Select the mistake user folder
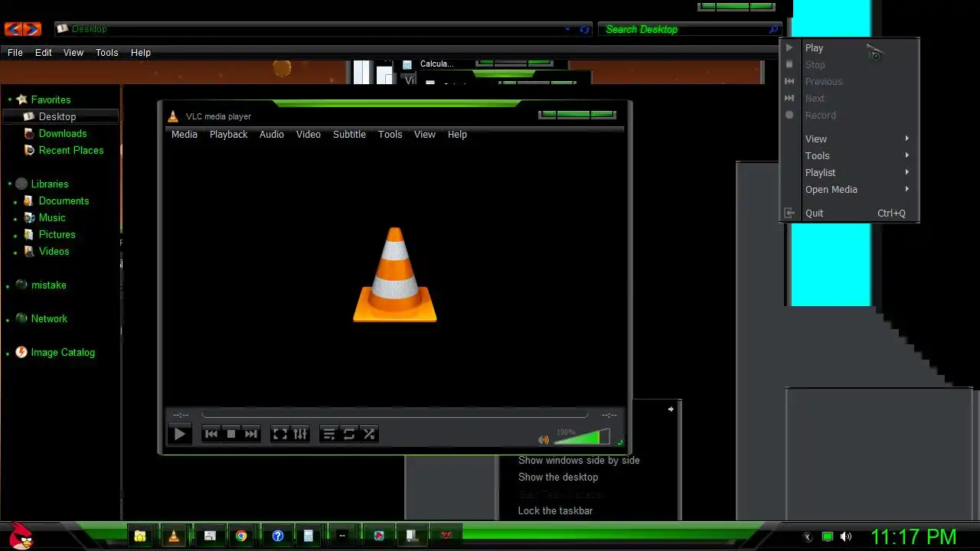This screenshot has height=551, width=980. pyautogui.click(x=49, y=285)
